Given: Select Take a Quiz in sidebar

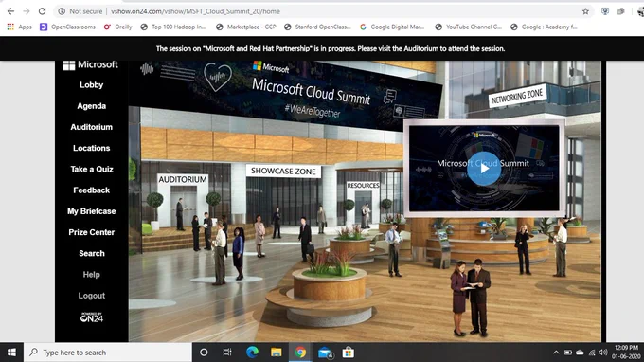Looking at the screenshot, I should click(x=91, y=169).
